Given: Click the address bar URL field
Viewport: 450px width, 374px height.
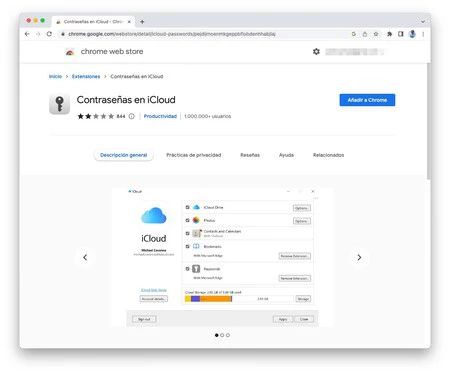Looking at the screenshot, I should pos(172,34).
